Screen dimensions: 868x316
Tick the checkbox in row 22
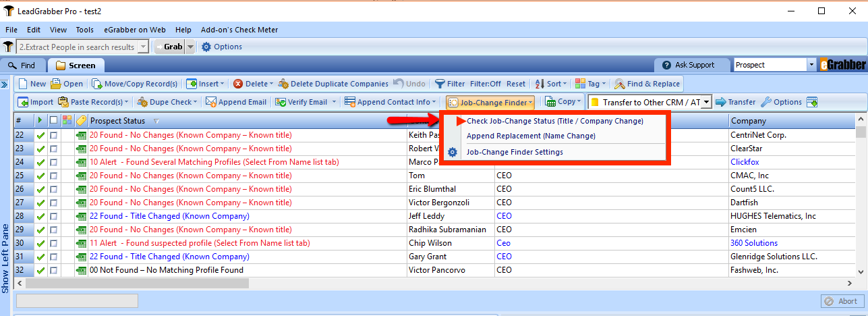[54, 135]
